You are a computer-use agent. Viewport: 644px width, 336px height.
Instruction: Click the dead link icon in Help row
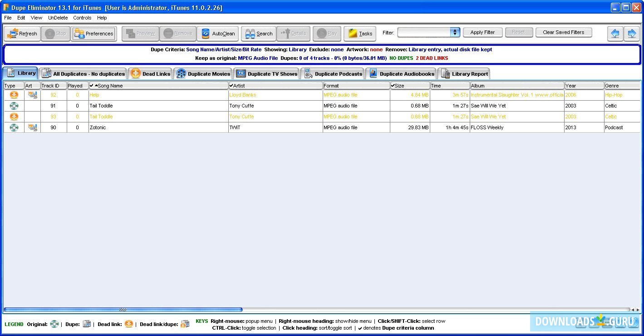pyautogui.click(x=14, y=95)
